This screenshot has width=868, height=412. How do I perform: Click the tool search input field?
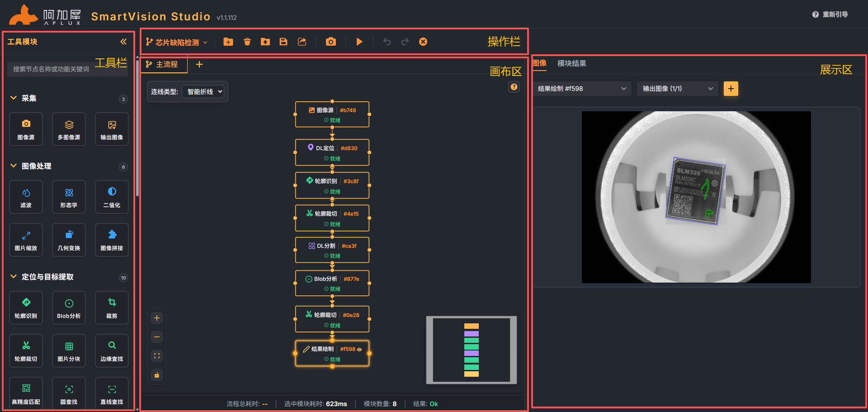pyautogui.click(x=67, y=69)
